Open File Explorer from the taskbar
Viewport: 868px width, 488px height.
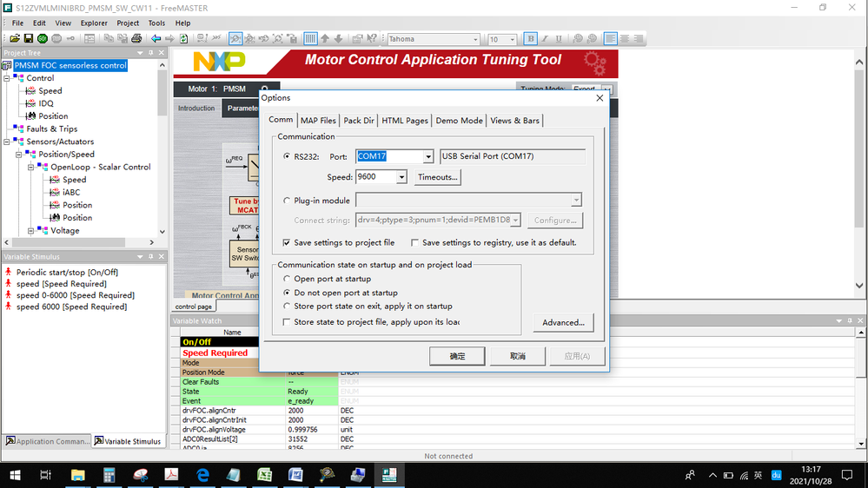click(77, 475)
